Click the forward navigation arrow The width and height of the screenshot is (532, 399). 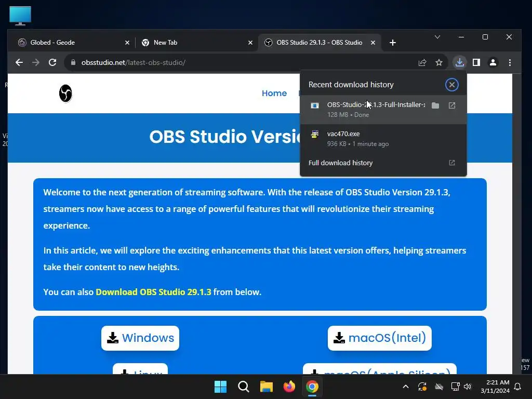tap(36, 62)
